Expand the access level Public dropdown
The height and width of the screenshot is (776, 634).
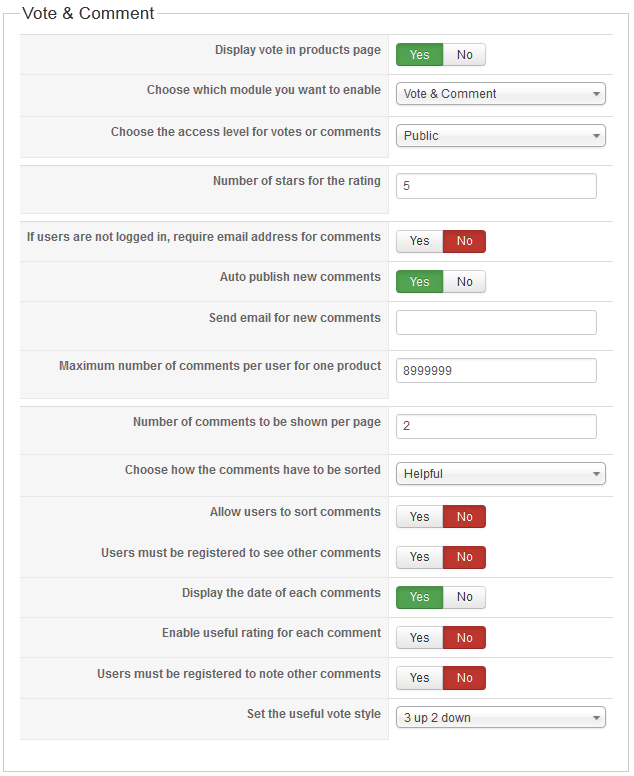(x=500, y=136)
